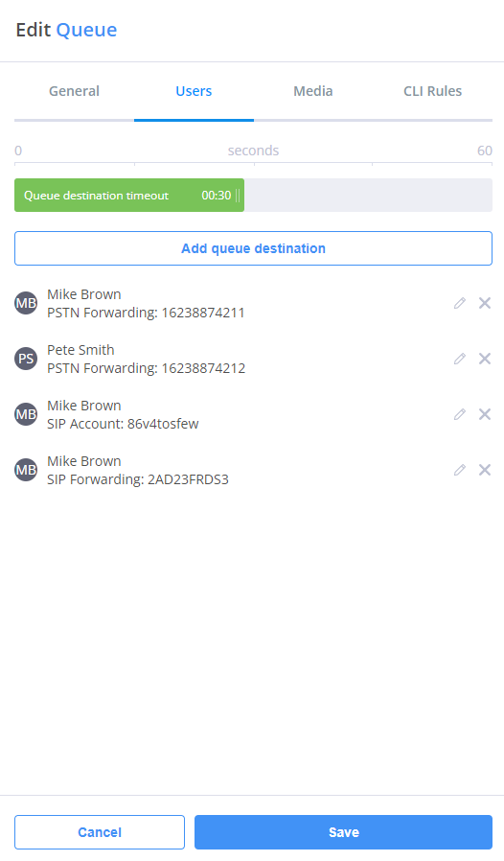Click the PS avatar for Pete Smith

point(26,359)
